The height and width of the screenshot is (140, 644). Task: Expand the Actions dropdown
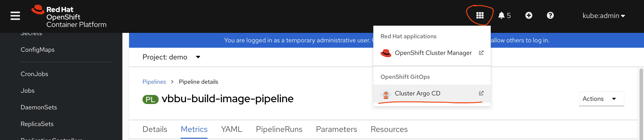[x=601, y=99]
